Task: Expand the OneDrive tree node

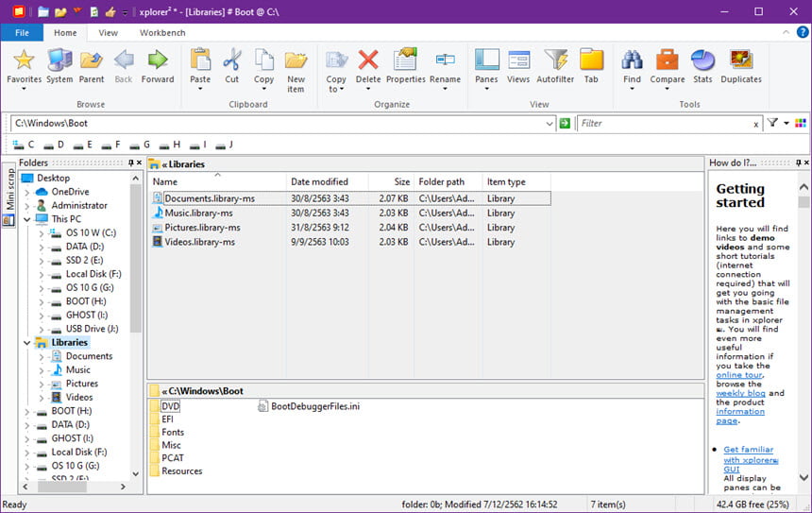Action: [27, 192]
